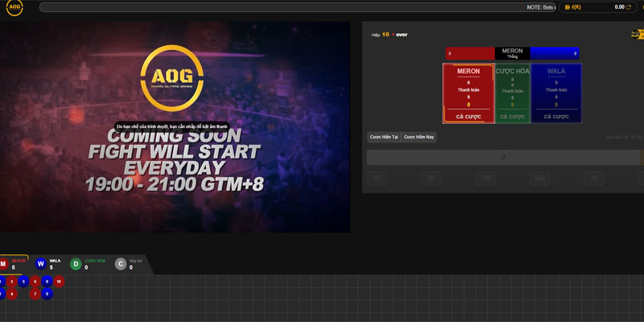The height and width of the screenshot is (322, 644).
Task: Click the CƯỢC HÒA heading on the green card
Action: tap(512, 71)
